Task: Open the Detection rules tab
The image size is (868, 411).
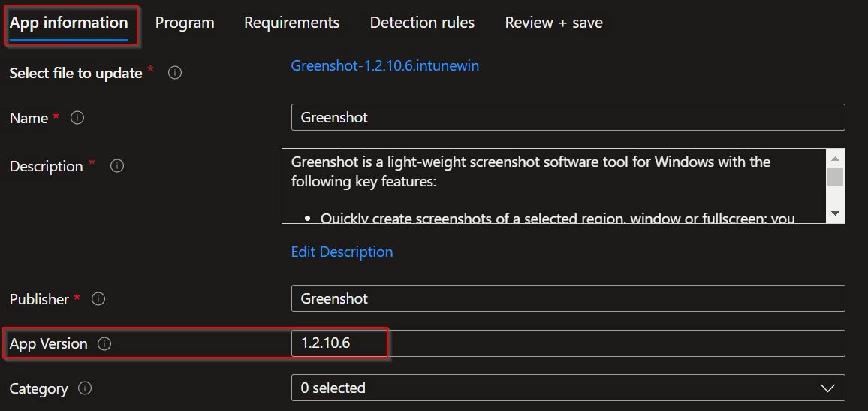Action: (x=422, y=23)
